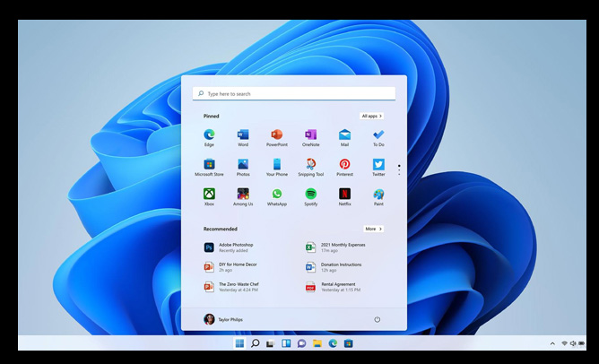The image size is (599, 364).
Task: Launch the Xbox app
Action: [x=209, y=197]
